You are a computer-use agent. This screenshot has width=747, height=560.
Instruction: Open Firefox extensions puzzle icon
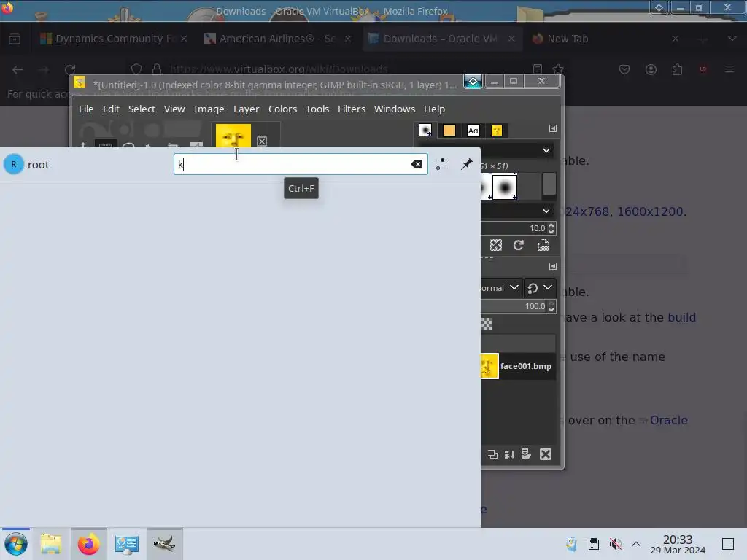click(677, 69)
